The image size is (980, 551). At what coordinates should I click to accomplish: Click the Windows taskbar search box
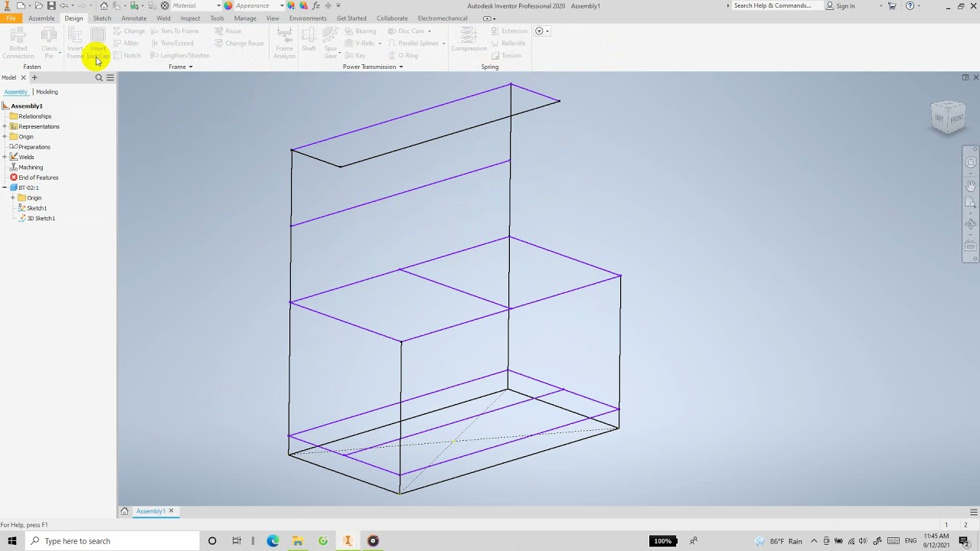point(112,541)
